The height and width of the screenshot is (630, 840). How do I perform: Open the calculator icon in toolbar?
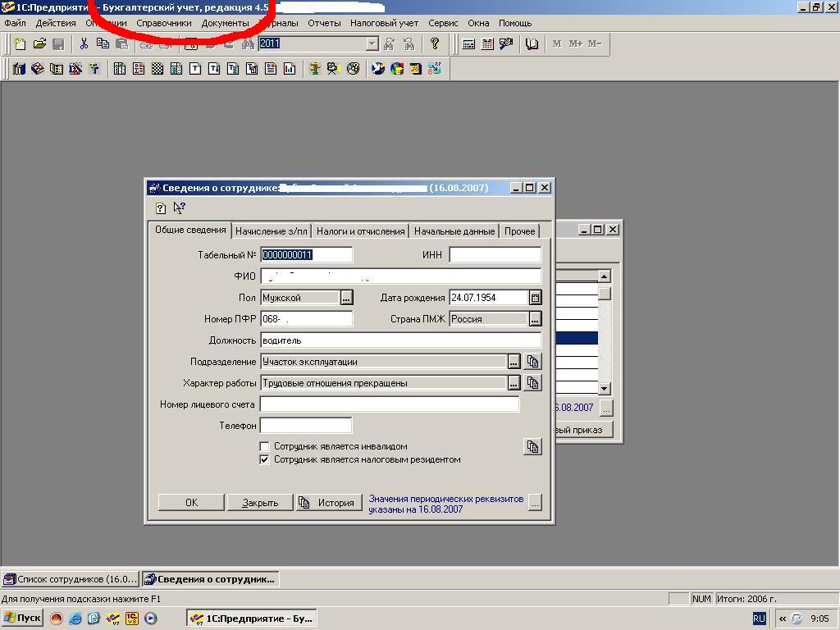468,44
